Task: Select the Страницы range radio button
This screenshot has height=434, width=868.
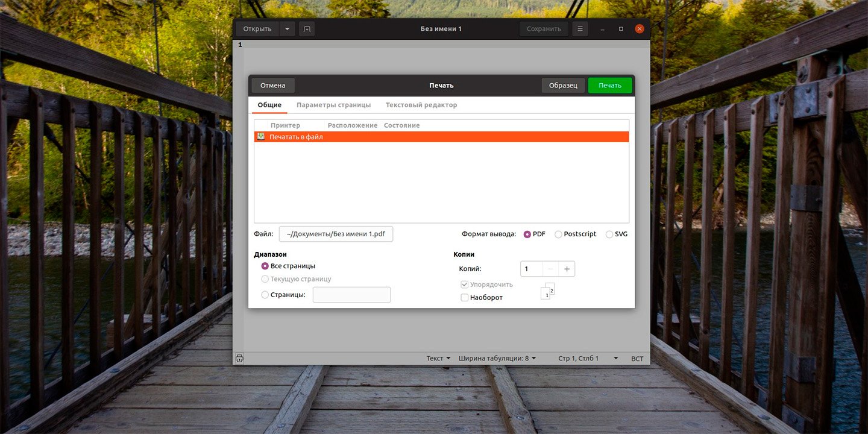Action: click(265, 295)
